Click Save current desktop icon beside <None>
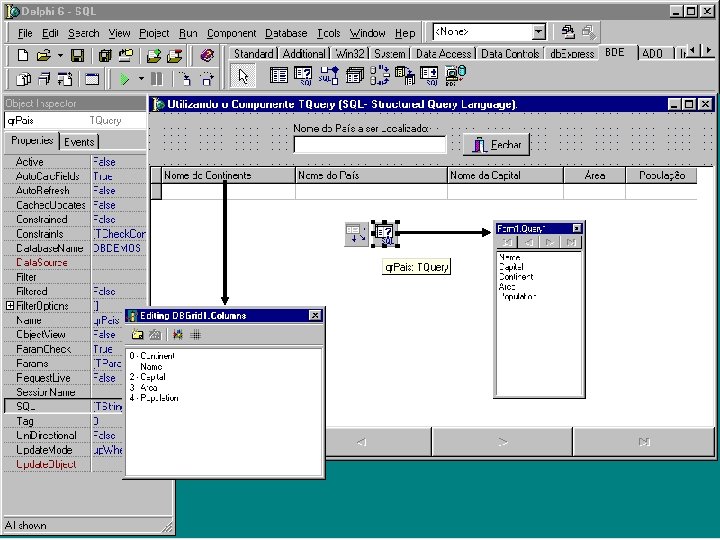720x540 pixels. tap(568, 32)
